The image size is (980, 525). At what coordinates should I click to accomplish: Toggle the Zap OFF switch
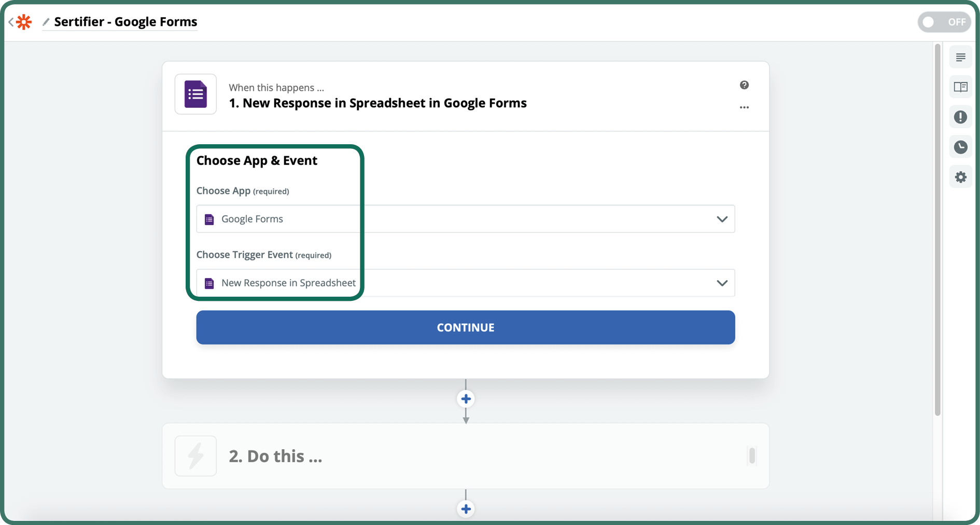point(944,22)
